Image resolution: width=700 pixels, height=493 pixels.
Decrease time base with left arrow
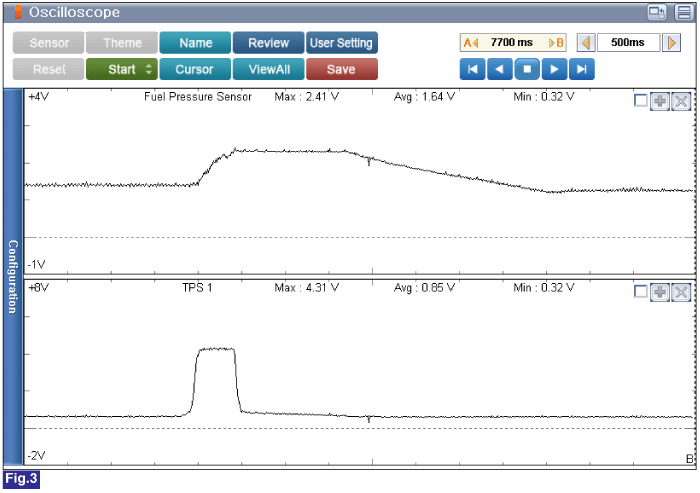pyautogui.click(x=586, y=43)
